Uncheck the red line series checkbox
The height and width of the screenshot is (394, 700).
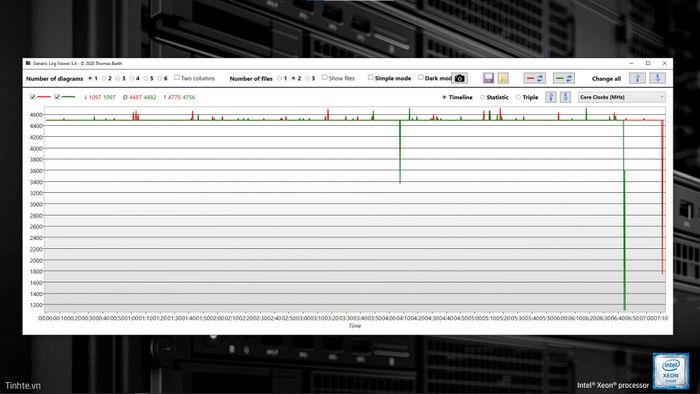coord(33,97)
